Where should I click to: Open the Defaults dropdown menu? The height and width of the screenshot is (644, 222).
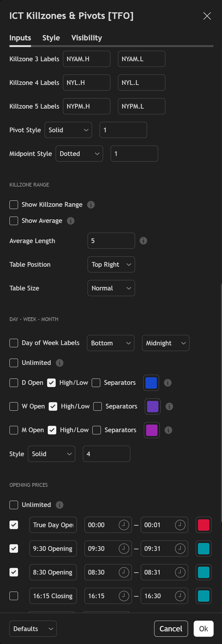click(33, 629)
